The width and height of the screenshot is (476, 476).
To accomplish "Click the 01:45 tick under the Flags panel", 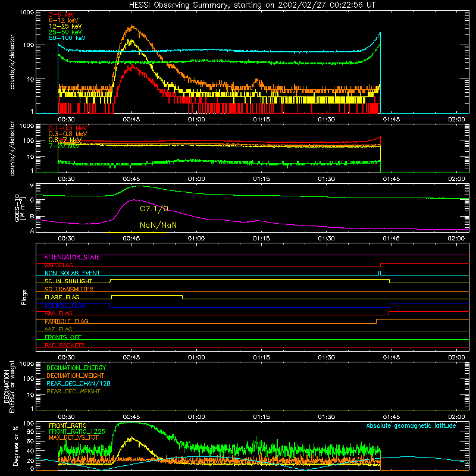I will (392, 358).
